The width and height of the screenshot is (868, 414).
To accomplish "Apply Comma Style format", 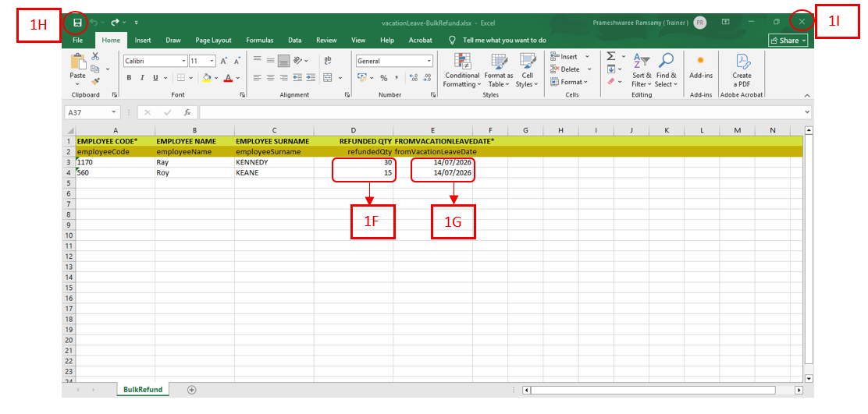I will 397,78.
